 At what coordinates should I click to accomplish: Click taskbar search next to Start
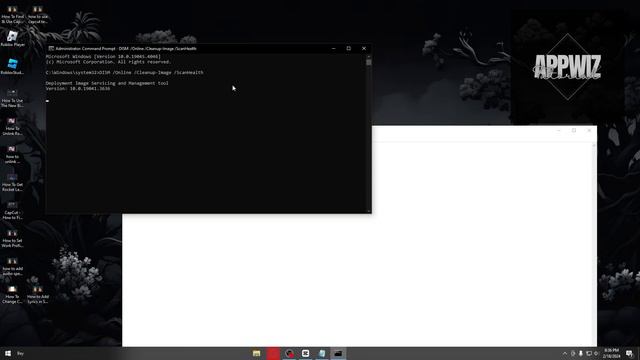pos(20,353)
